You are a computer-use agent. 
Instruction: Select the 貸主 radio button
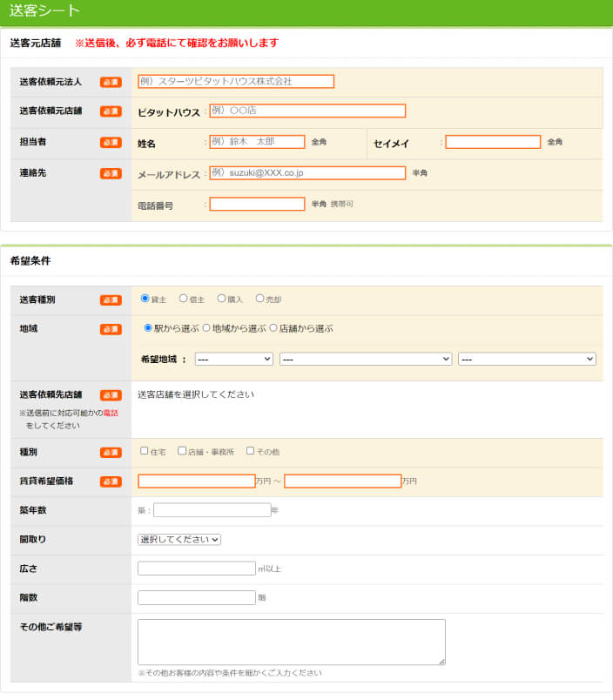[145, 299]
